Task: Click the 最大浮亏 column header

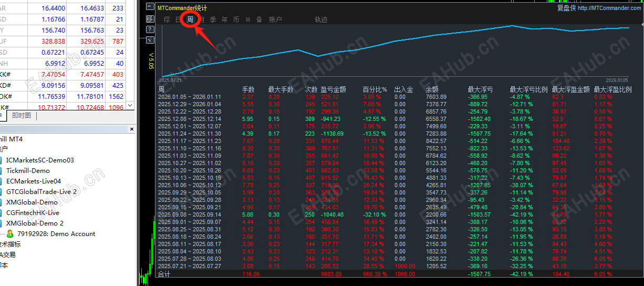Action: [480, 89]
